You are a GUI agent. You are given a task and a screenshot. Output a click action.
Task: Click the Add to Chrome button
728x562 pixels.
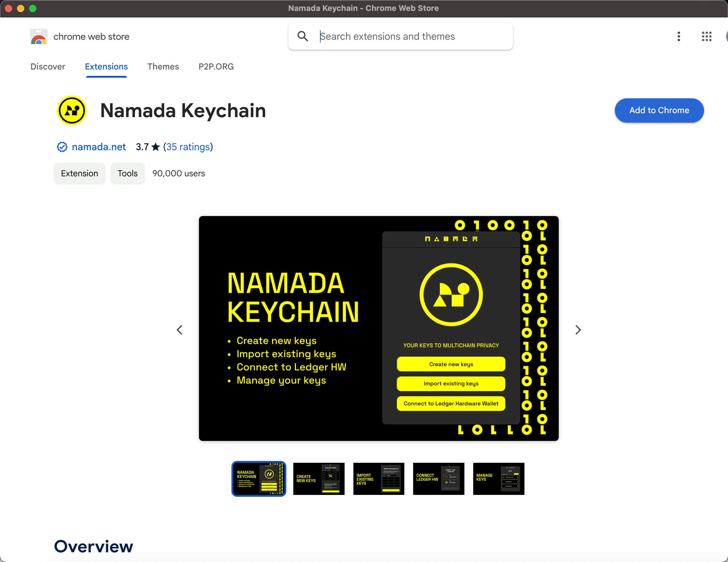coord(659,110)
